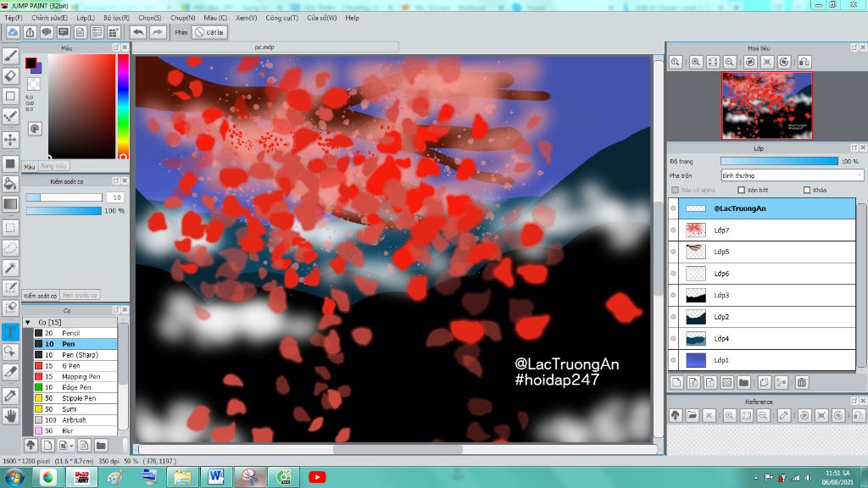
Task: Click the cloud save icon in toolbar
Action: (13, 32)
